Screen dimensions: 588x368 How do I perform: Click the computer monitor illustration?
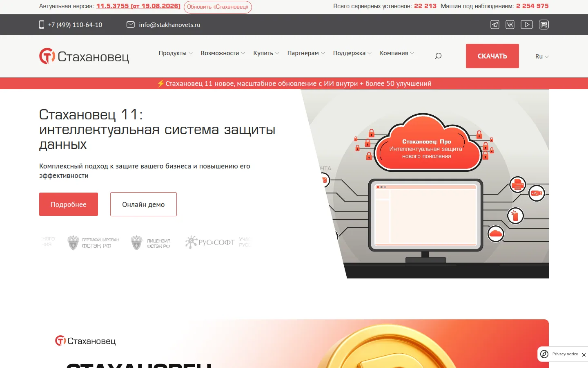click(425, 221)
